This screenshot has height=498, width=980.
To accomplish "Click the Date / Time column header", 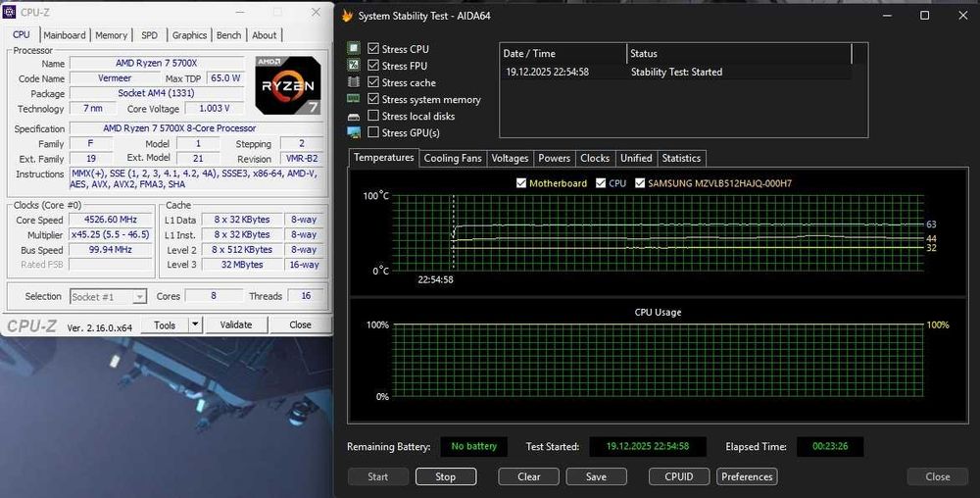I will pyautogui.click(x=563, y=54).
